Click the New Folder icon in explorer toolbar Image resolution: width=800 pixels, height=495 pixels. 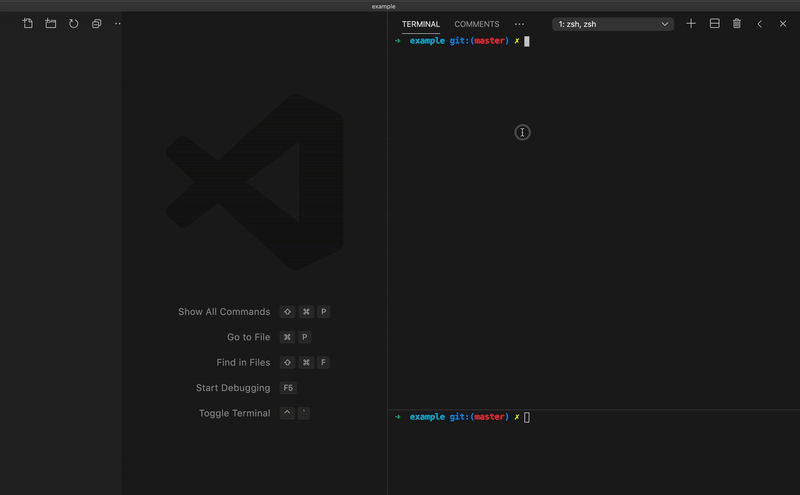[x=51, y=23]
